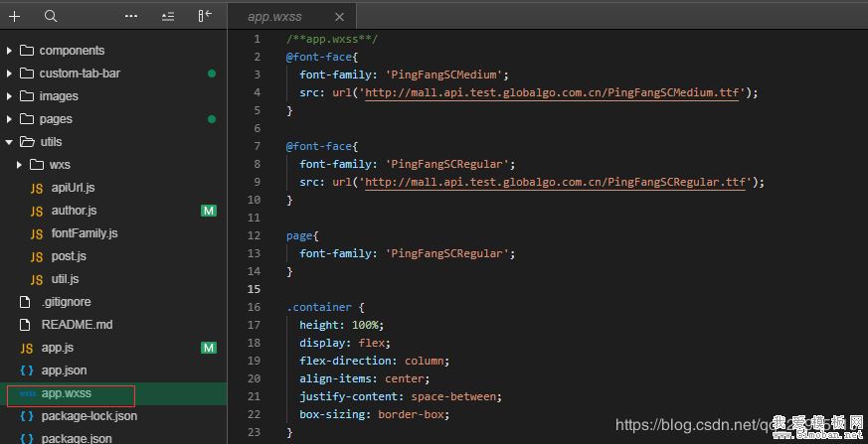868x444 pixels.
Task: Click the PingFangSCMedium.ttf URL link
Action: [x=556, y=92]
